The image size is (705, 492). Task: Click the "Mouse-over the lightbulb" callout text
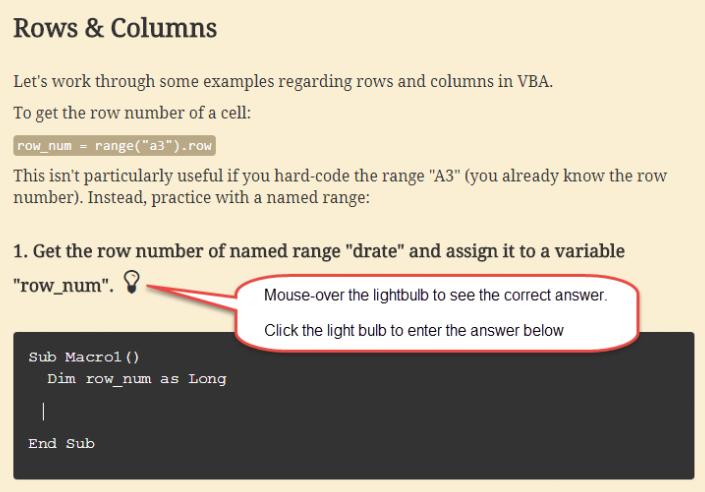pos(435,296)
